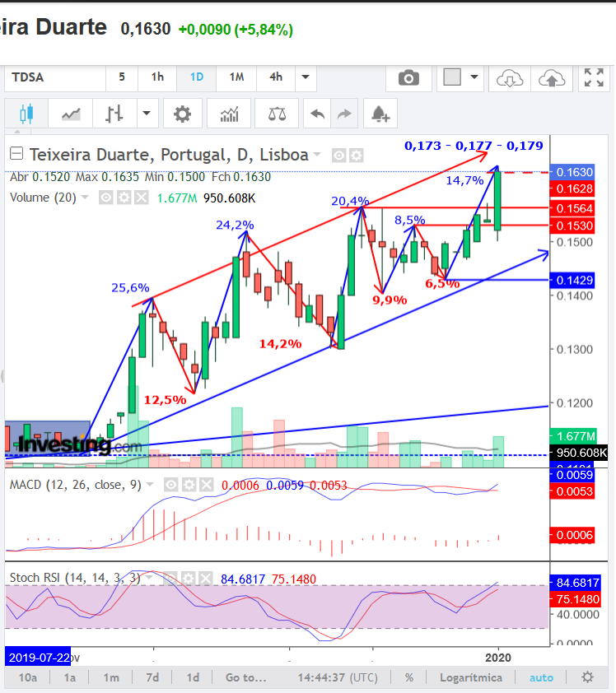Set range to 7d

point(152,677)
